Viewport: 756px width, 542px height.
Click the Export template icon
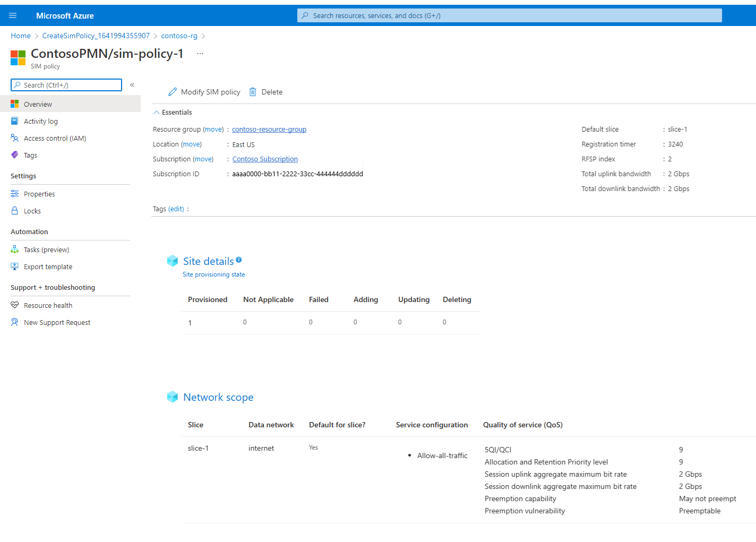[15, 266]
